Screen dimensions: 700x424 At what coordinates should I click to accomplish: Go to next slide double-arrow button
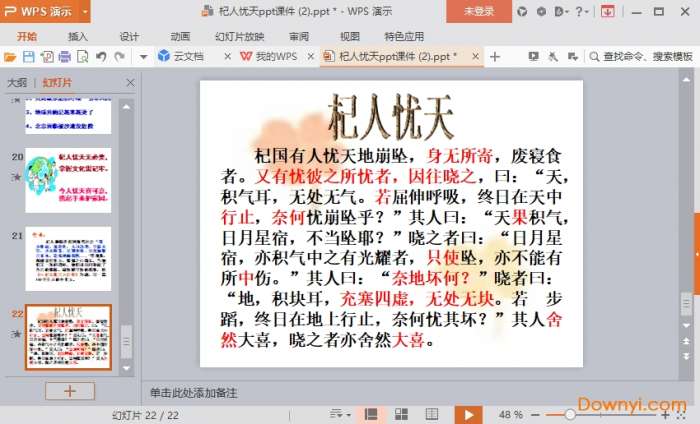click(686, 357)
